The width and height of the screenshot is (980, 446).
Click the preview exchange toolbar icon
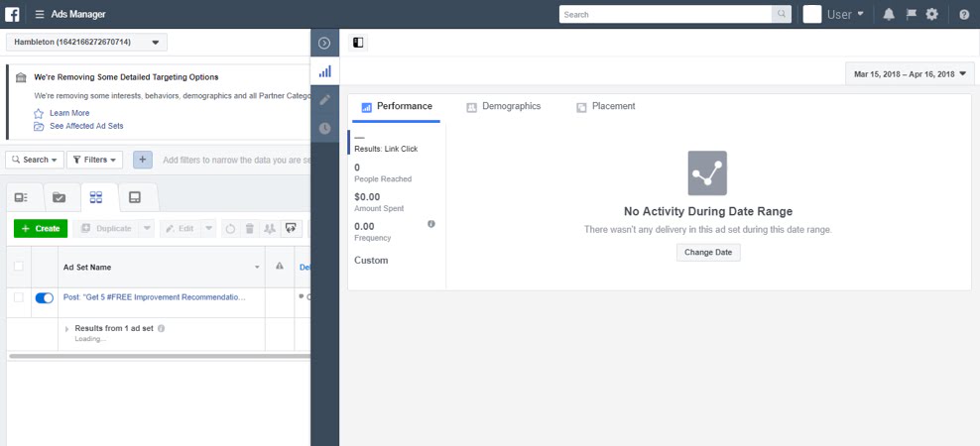(291, 229)
